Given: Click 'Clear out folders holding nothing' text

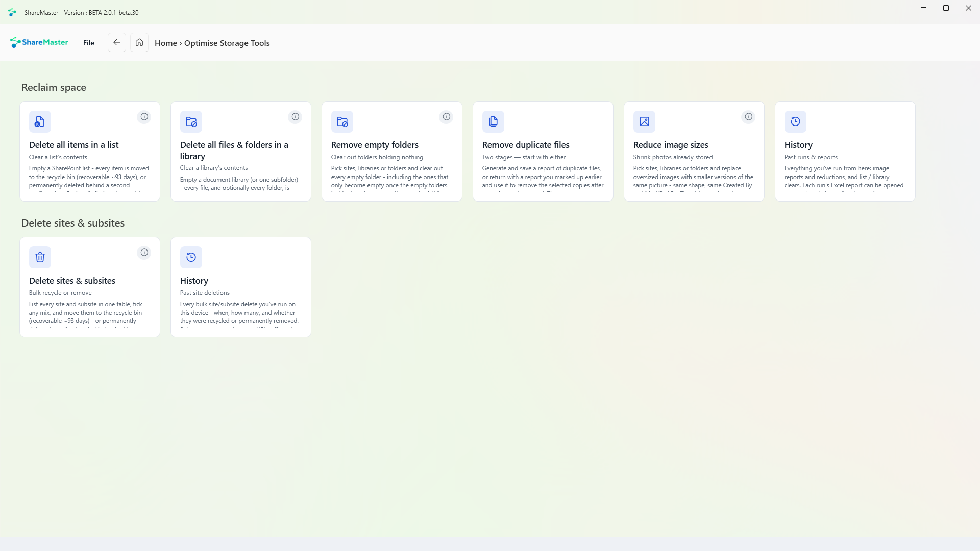Looking at the screenshot, I should pyautogui.click(x=377, y=157).
